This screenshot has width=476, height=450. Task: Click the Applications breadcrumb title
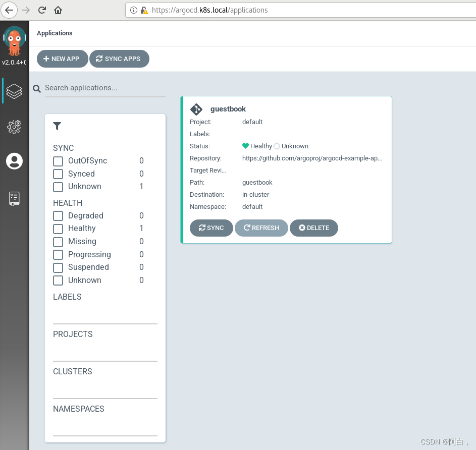tap(55, 33)
